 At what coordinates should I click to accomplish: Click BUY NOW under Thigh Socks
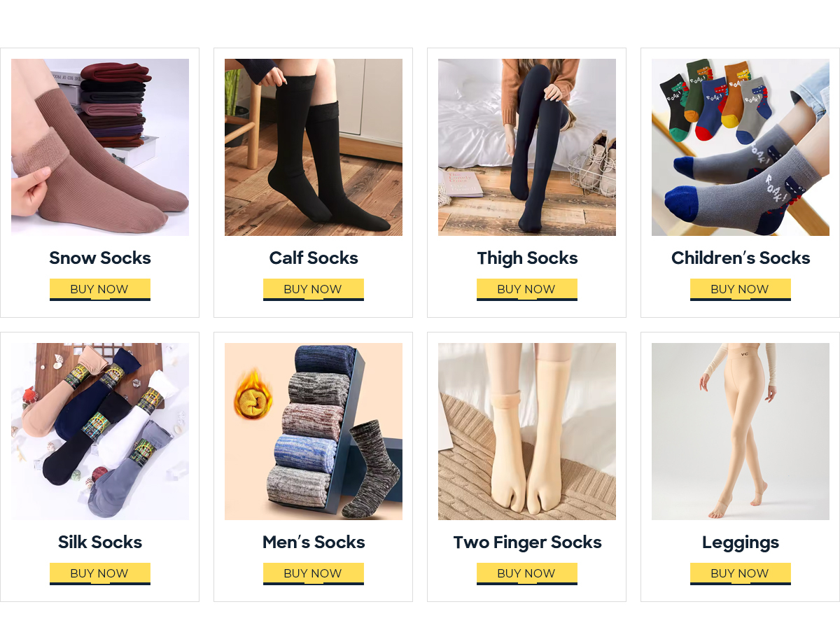coord(527,289)
